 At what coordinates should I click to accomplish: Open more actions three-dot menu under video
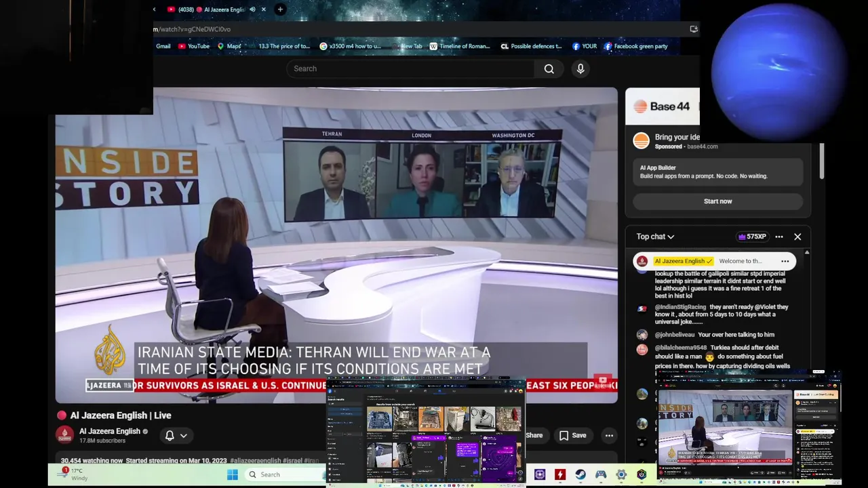tap(609, 436)
